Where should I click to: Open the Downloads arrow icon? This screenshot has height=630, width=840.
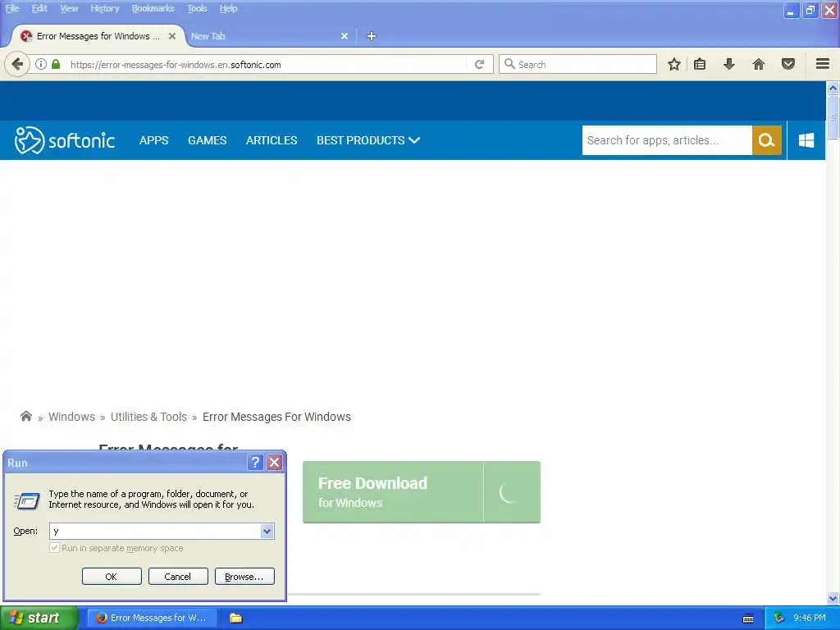pos(729,64)
